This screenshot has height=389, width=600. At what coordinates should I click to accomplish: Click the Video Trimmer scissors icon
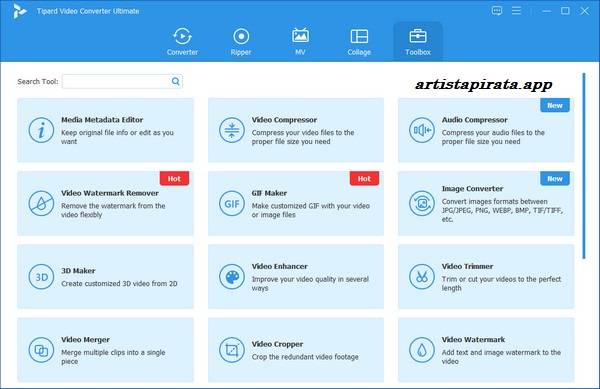422,277
